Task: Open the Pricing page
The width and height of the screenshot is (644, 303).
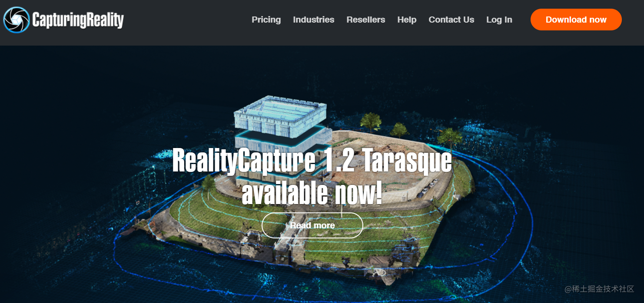Action: 266,20
